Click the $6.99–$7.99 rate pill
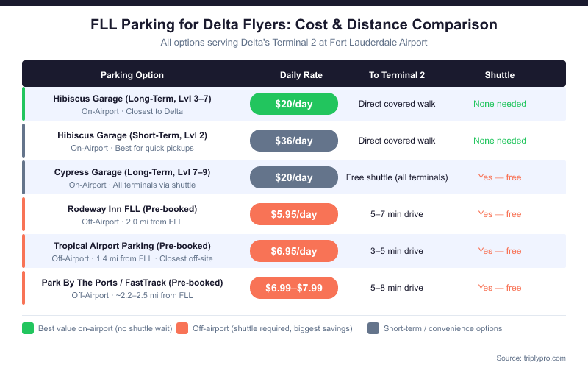 click(x=294, y=288)
